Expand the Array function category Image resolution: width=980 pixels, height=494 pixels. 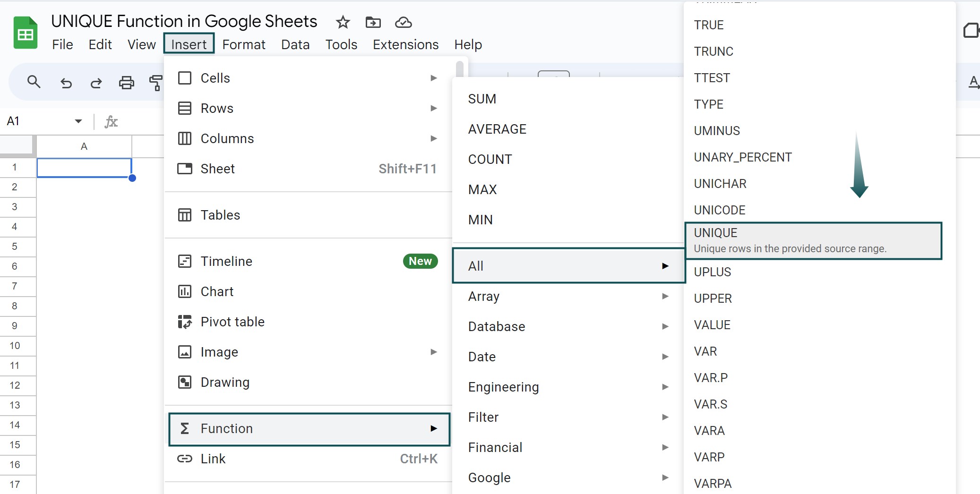(569, 296)
